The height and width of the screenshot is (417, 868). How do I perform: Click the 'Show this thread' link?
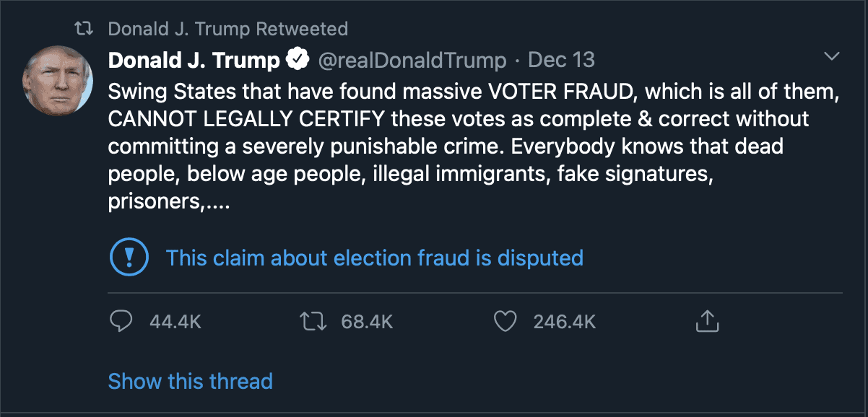[x=190, y=380]
